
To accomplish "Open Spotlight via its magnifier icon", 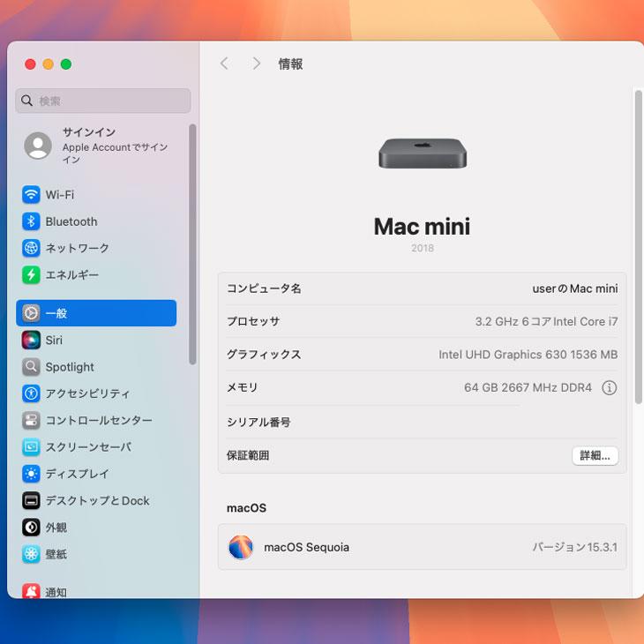I will [x=31, y=367].
